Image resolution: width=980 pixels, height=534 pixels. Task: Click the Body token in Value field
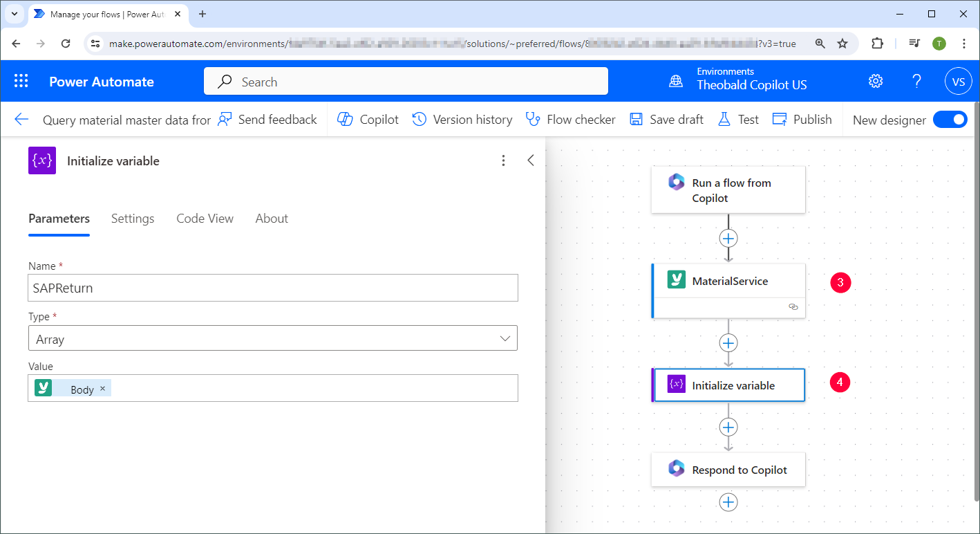coord(73,389)
